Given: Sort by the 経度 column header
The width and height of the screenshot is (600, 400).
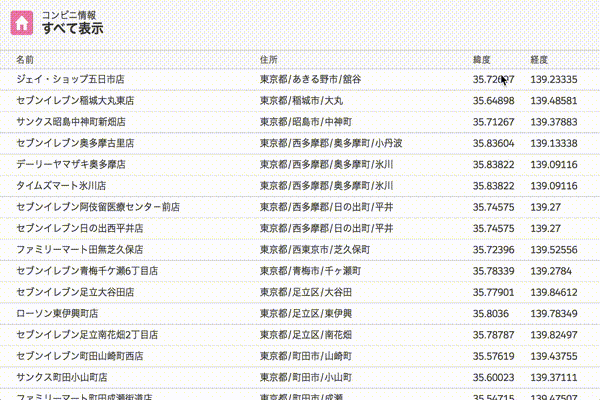Looking at the screenshot, I should click(x=539, y=60).
